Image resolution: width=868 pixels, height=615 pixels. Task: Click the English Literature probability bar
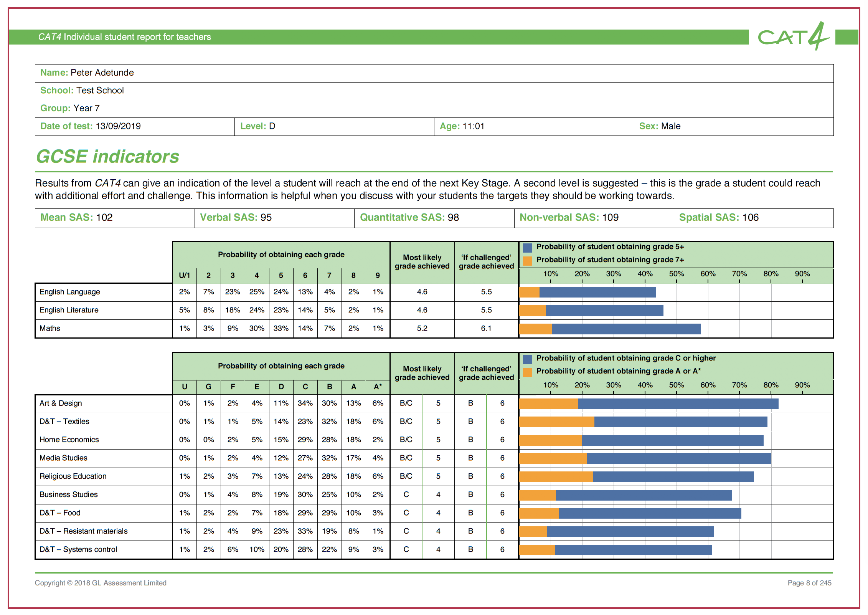click(591, 311)
